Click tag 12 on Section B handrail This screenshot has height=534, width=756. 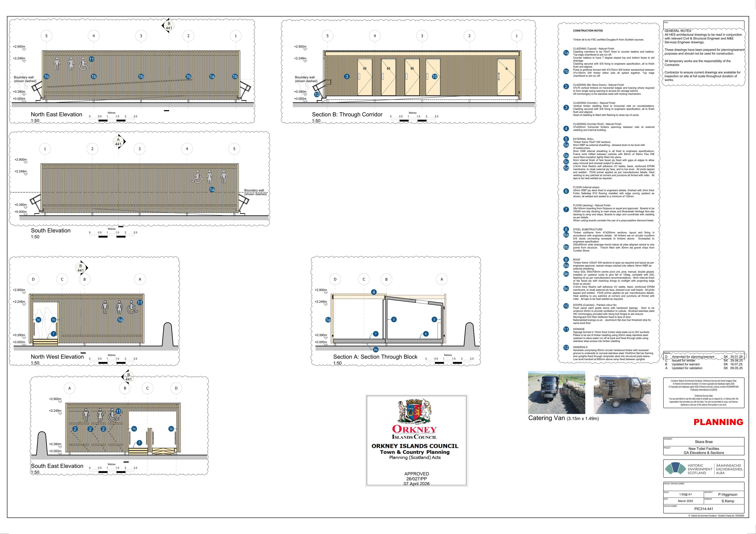pos(317,94)
